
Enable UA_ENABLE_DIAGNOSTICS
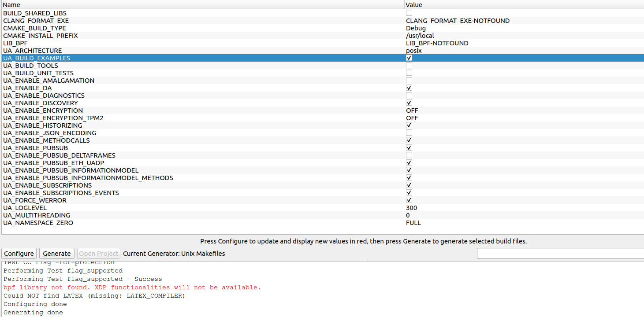click(409, 95)
